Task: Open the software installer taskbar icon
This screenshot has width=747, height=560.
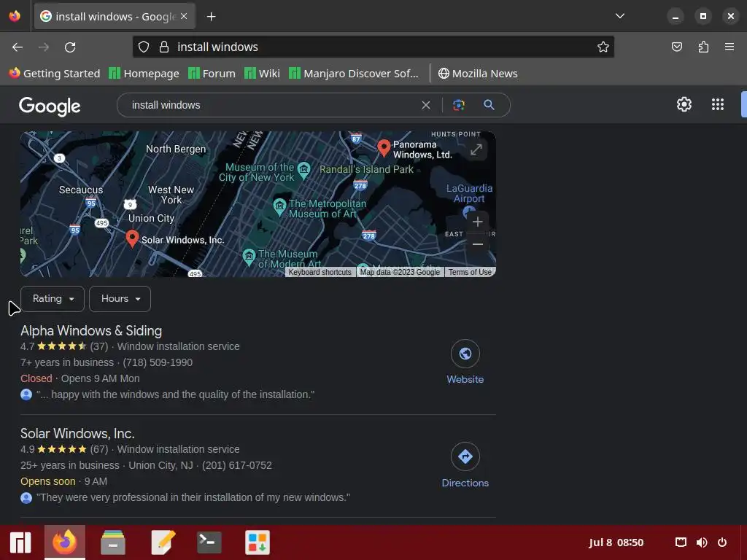Action: 258,542
